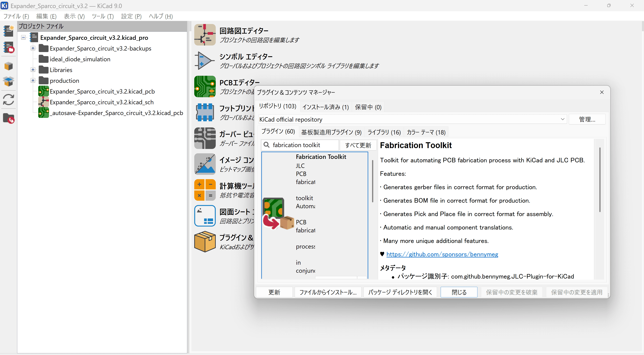The height and width of the screenshot is (355, 644).
Task: Click the archive project box icon
Action: pos(9,66)
